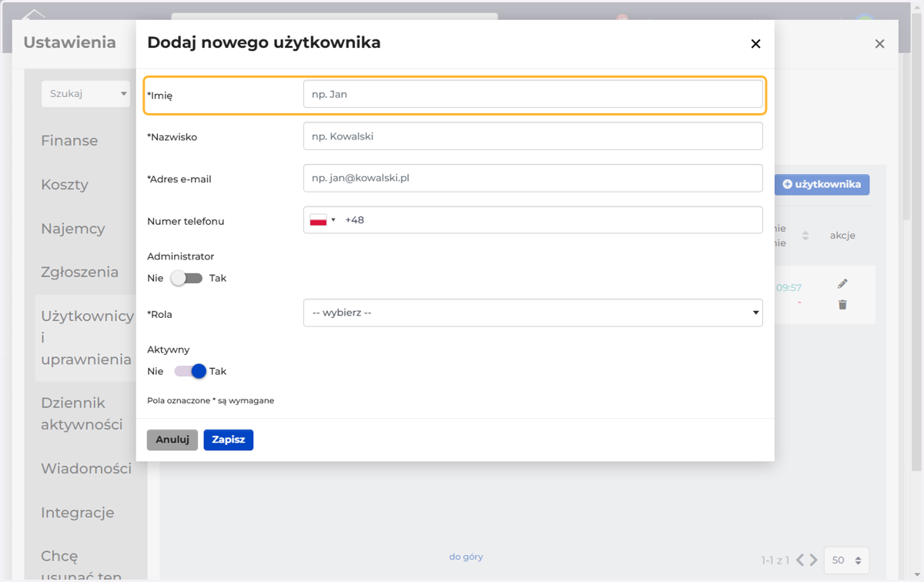This screenshot has width=924, height=582.
Task: Open the Koszty settings section
Action: tap(65, 184)
